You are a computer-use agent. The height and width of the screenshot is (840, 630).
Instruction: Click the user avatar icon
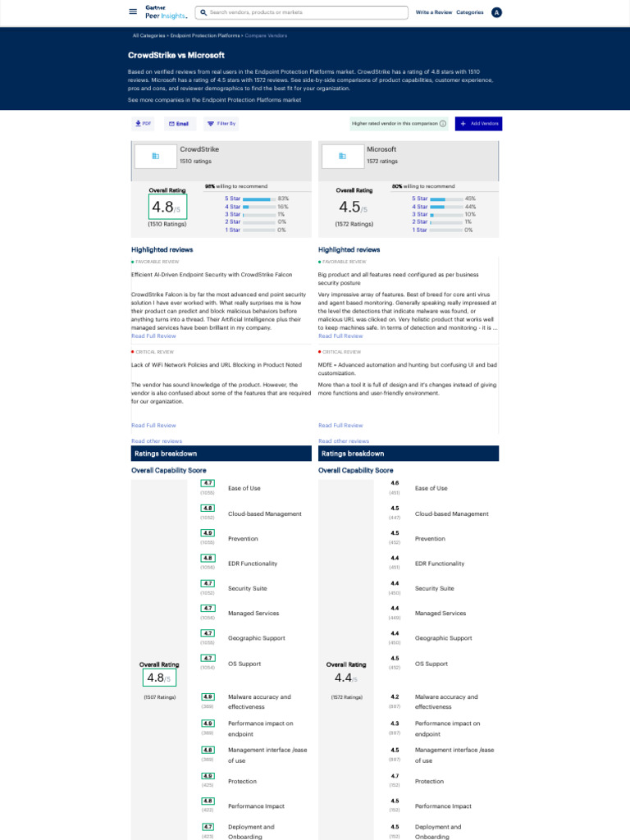496,12
